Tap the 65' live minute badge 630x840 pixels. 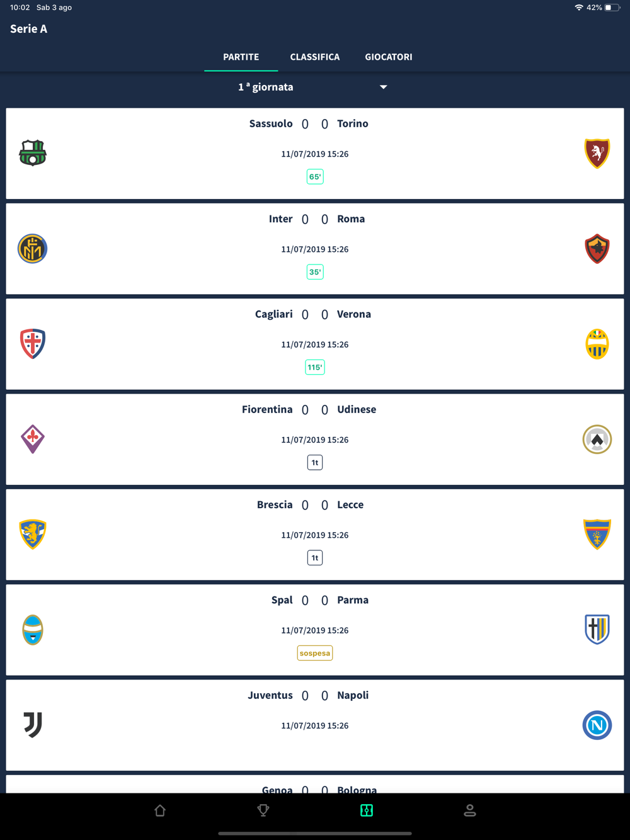pyautogui.click(x=315, y=177)
